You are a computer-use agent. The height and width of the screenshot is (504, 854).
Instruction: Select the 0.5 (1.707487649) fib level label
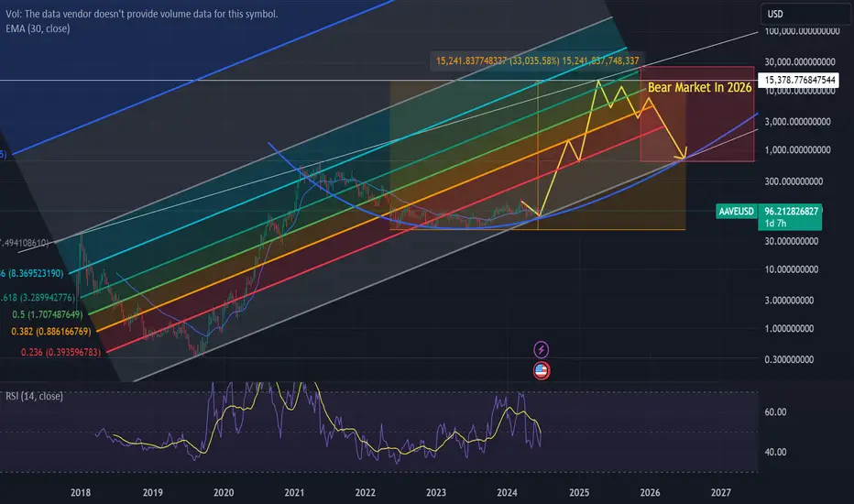click(x=48, y=314)
